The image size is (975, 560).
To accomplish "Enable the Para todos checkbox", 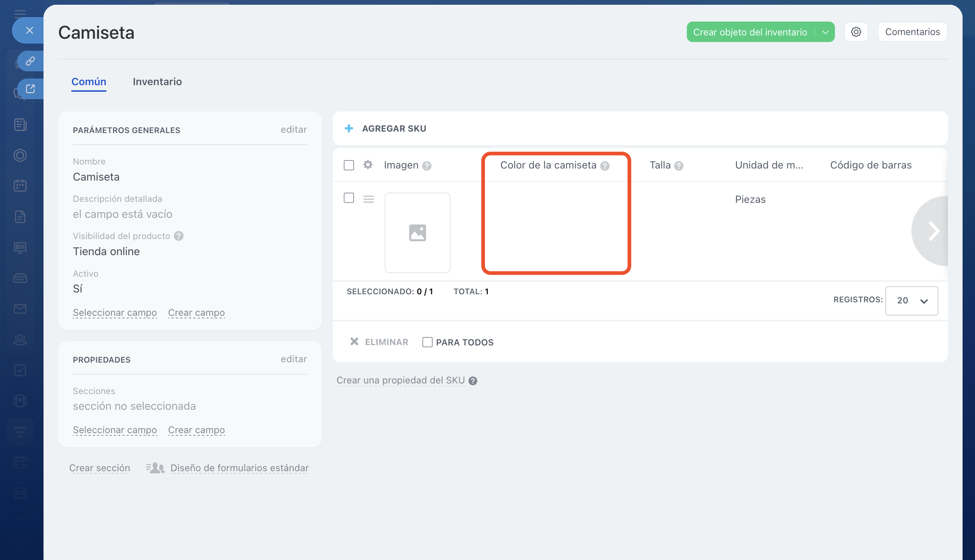I will click(x=428, y=342).
